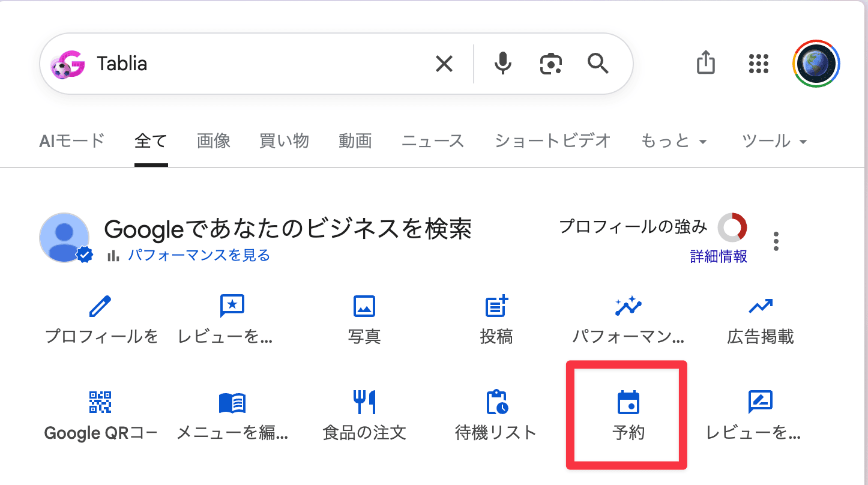Switch to the 画像 tab
The width and height of the screenshot is (868, 485).
(214, 141)
